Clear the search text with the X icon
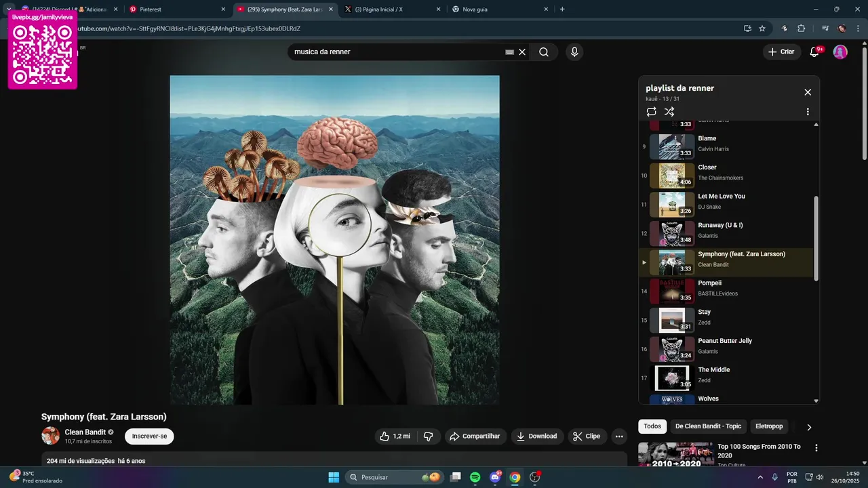Viewport: 868px width, 488px height. [522, 52]
